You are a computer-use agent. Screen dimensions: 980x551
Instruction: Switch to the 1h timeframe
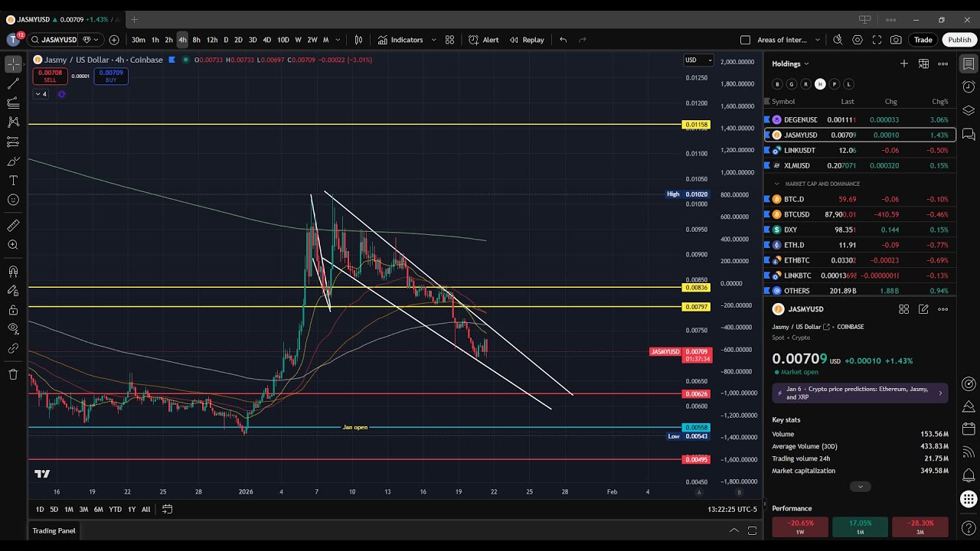coord(155,40)
